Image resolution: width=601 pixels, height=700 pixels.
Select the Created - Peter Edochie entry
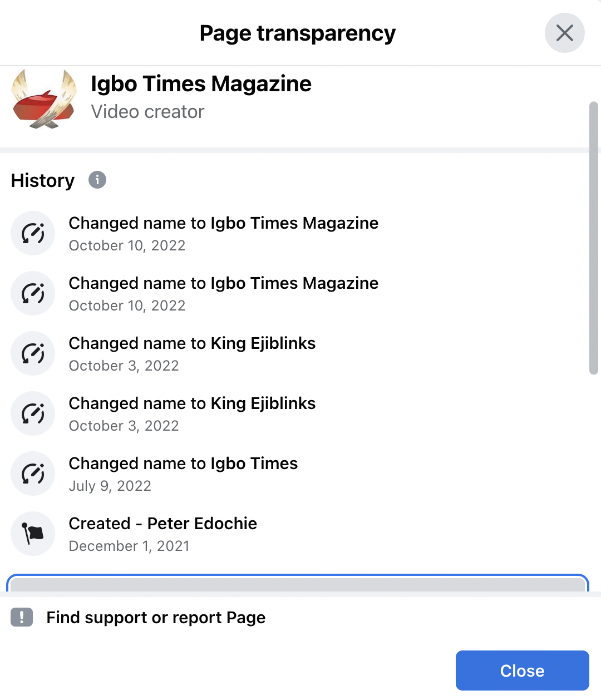pos(162,534)
